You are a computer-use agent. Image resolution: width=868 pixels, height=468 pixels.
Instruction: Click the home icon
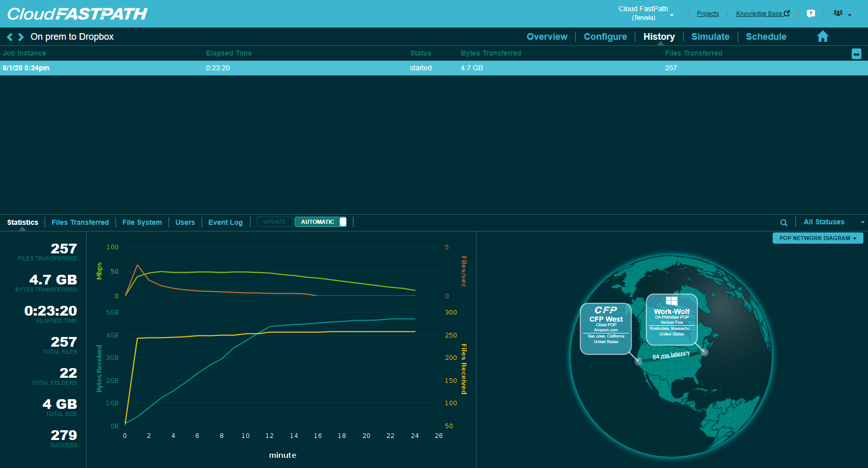822,37
